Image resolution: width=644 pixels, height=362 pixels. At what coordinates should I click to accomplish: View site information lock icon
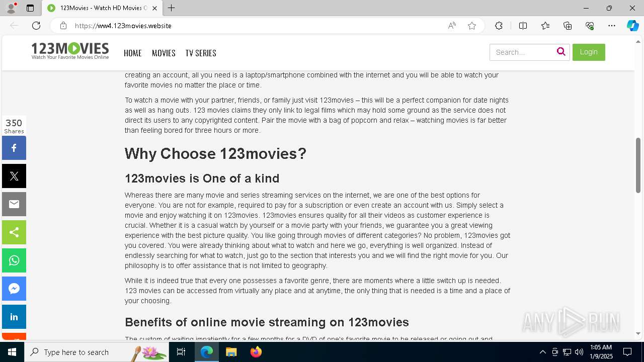pyautogui.click(x=63, y=26)
